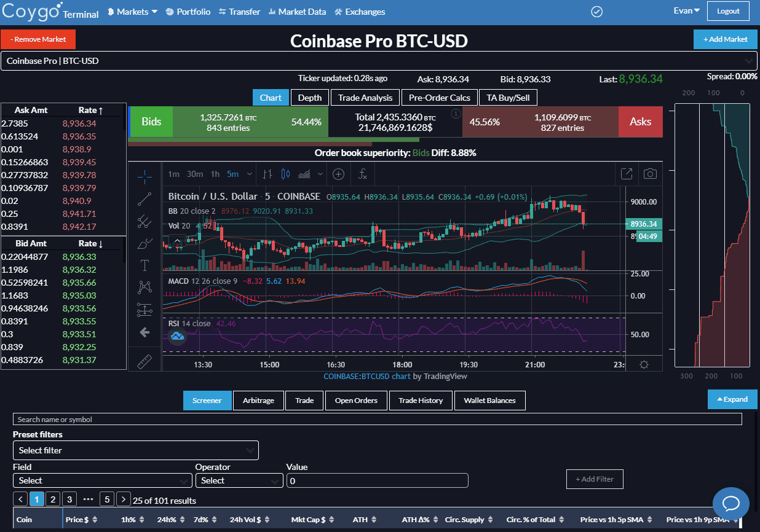Open the Markets dropdown menu

point(133,12)
